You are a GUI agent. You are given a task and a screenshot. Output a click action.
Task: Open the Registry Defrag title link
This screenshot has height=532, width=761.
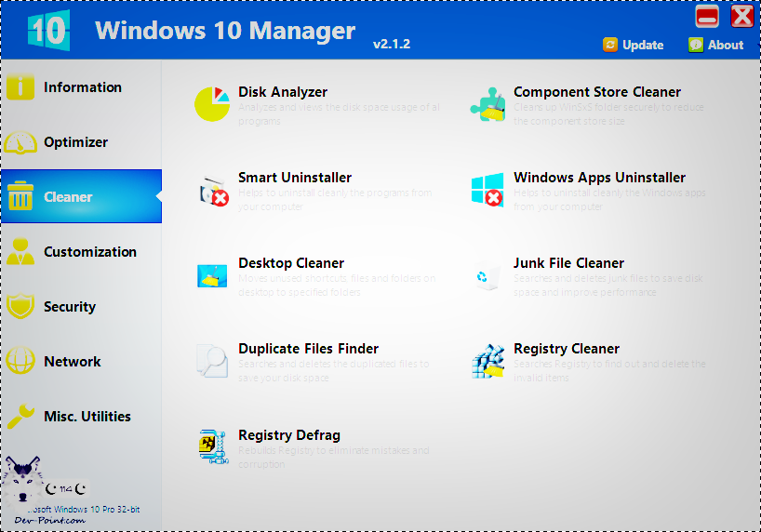[x=288, y=435]
